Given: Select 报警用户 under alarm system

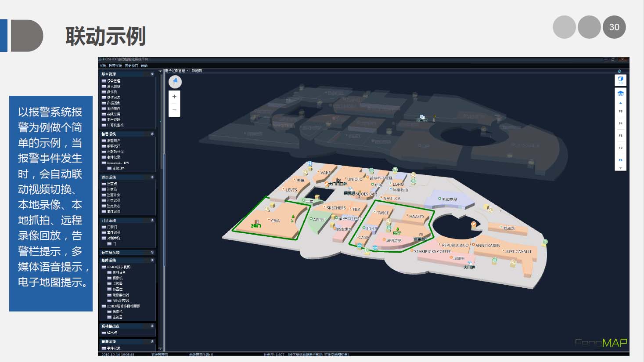Looking at the screenshot, I should pos(113,141).
